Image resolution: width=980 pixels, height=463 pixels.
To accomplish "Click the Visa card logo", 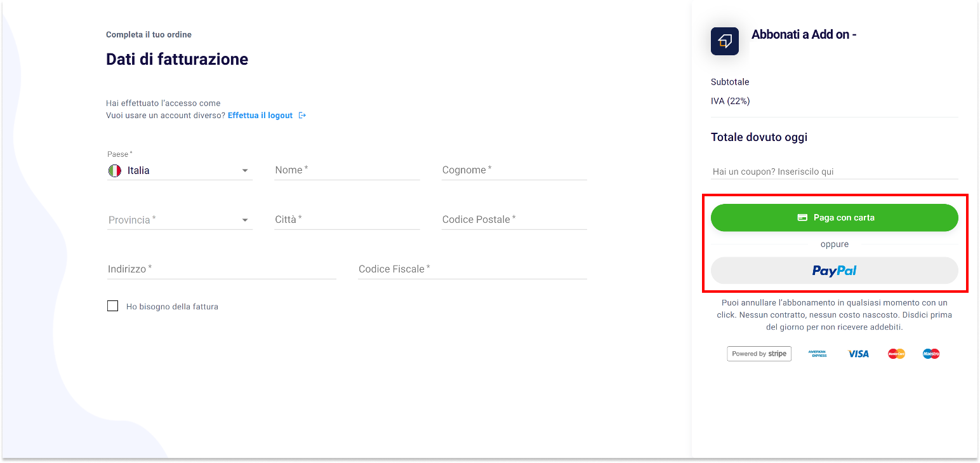I will coord(858,354).
